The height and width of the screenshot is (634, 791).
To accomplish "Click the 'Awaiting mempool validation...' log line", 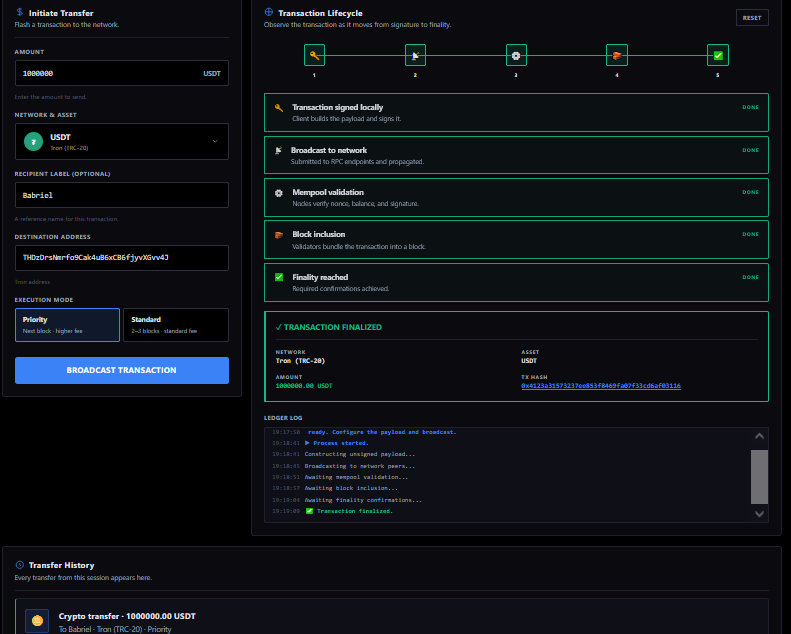I will [356, 477].
